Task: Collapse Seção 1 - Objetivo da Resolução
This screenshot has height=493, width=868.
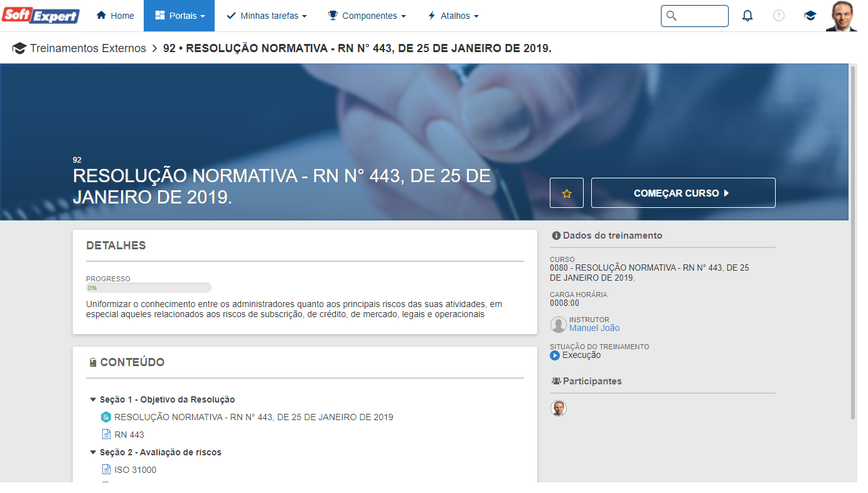Action: [93, 399]
